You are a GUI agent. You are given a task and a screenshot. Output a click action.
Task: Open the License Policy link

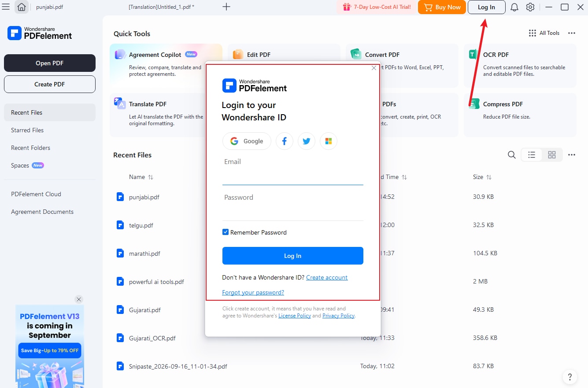(295, 316)
